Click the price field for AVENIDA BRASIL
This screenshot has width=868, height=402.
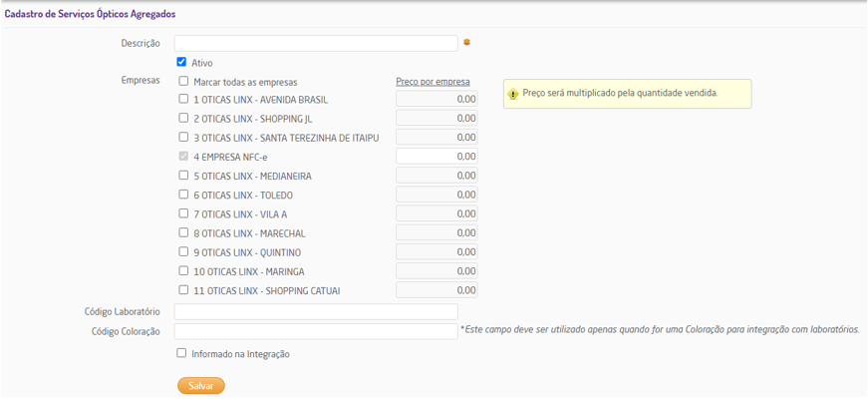pyautogui.click(x=436, y=99)
